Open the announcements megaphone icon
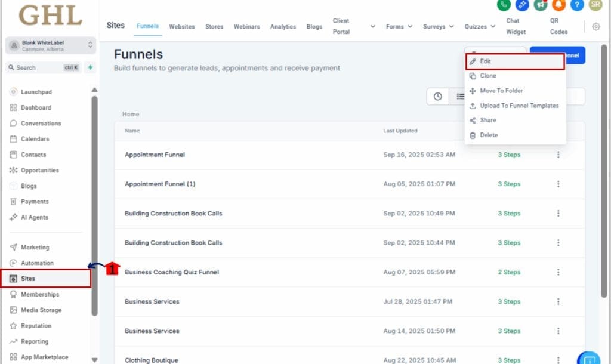611x364 pixels. (541, 5)
